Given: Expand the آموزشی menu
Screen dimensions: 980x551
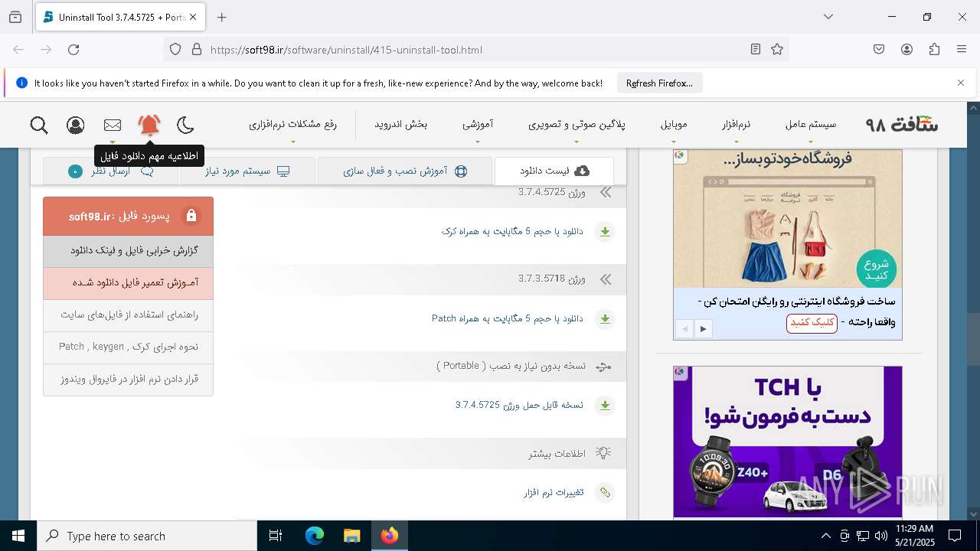Looking at the screenshot, I should (478, 124).
